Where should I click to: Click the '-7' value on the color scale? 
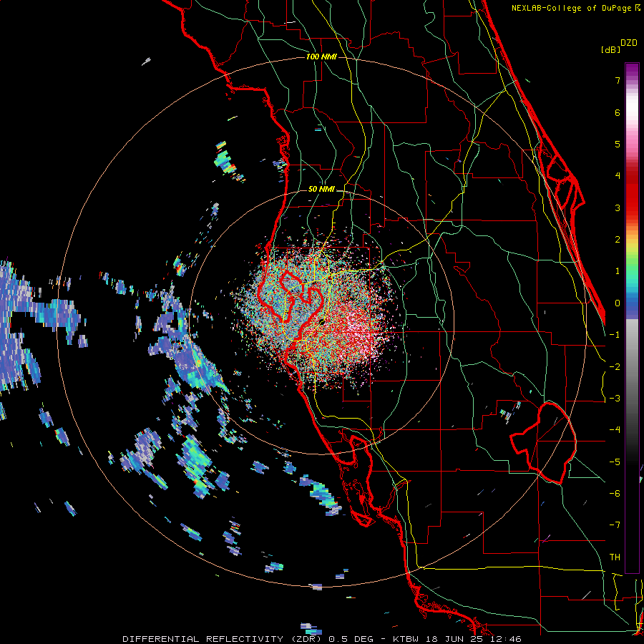pyautogui.click(x=615, y=525)
